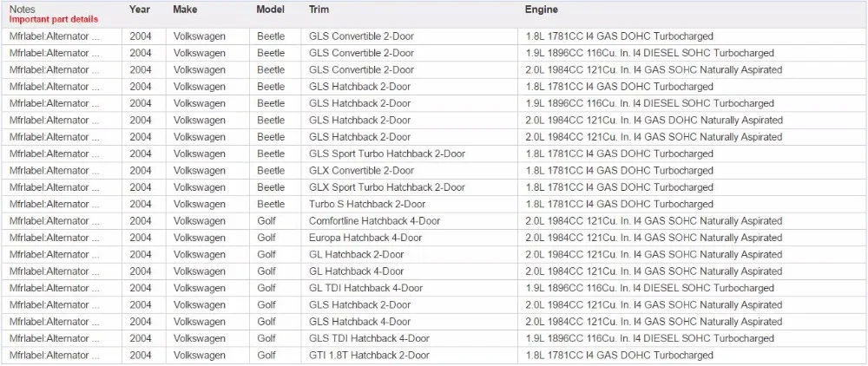
Task: Click the Make column header
Action: pos(185,10)
